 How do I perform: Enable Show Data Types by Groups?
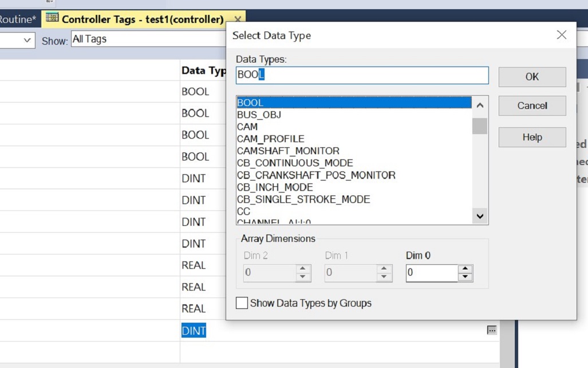click(x=242, y=303)
